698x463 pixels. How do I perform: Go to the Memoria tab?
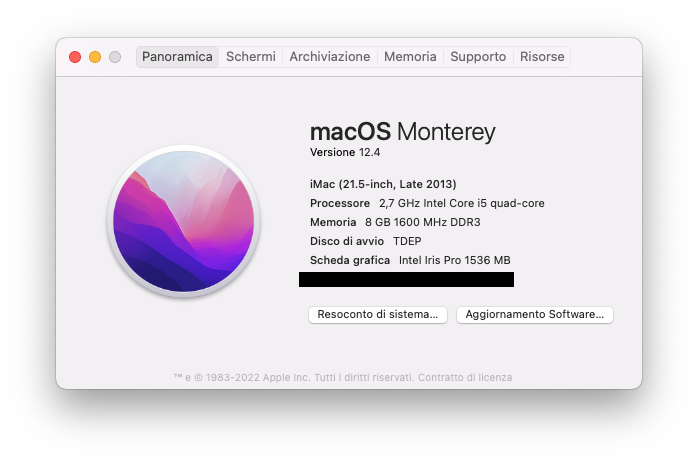(410, 57)
